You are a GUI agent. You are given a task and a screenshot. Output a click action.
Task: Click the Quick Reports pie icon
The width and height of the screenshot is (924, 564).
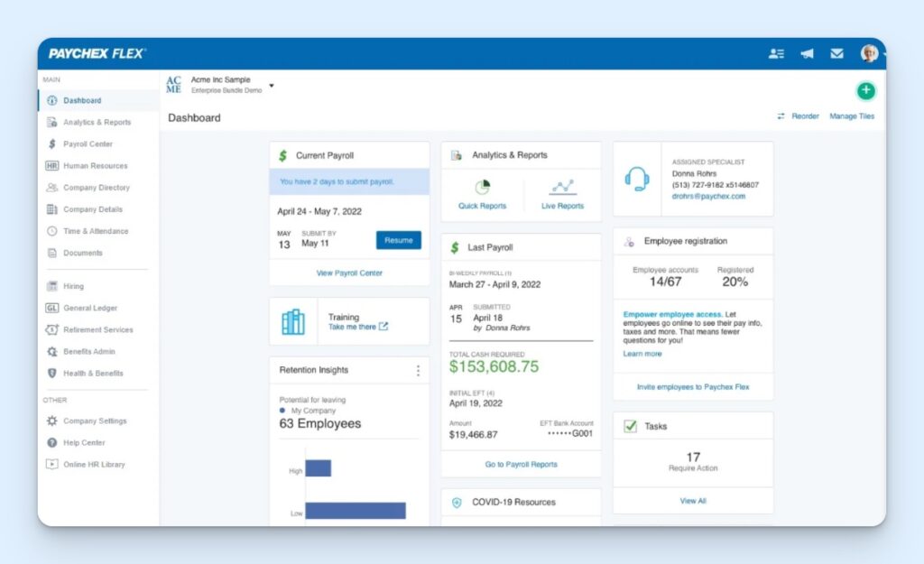pos(482,188)
